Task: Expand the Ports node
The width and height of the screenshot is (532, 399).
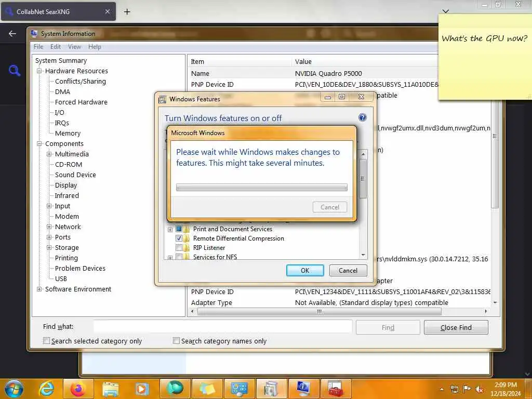Action: coord(49,237)
